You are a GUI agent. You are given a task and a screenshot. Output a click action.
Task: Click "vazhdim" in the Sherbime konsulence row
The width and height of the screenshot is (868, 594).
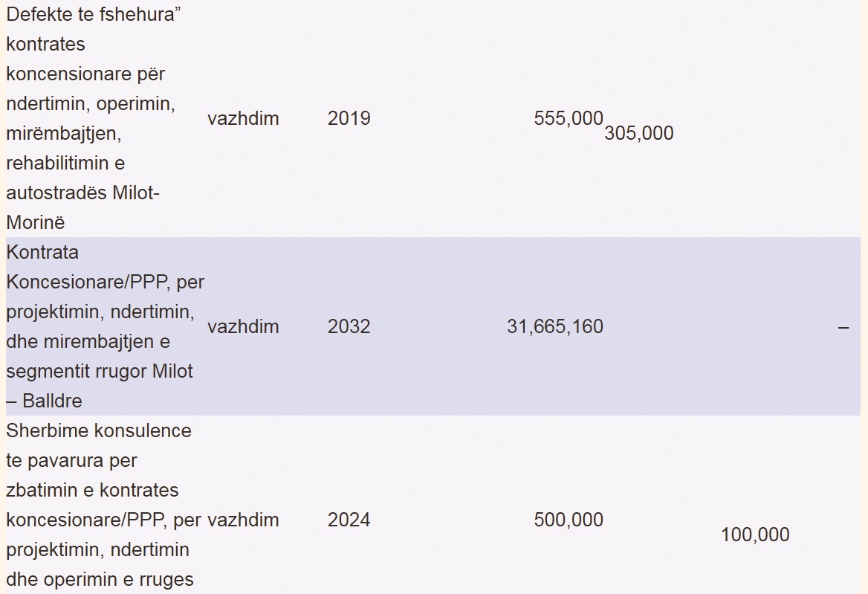(x=243, y=520)
